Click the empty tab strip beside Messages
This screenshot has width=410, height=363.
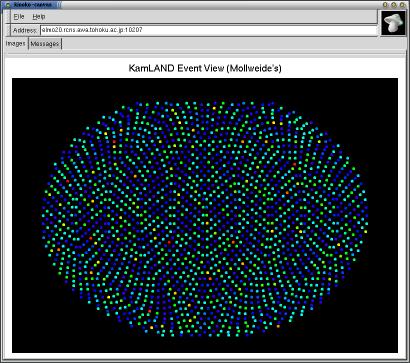[x=233, y=44]
